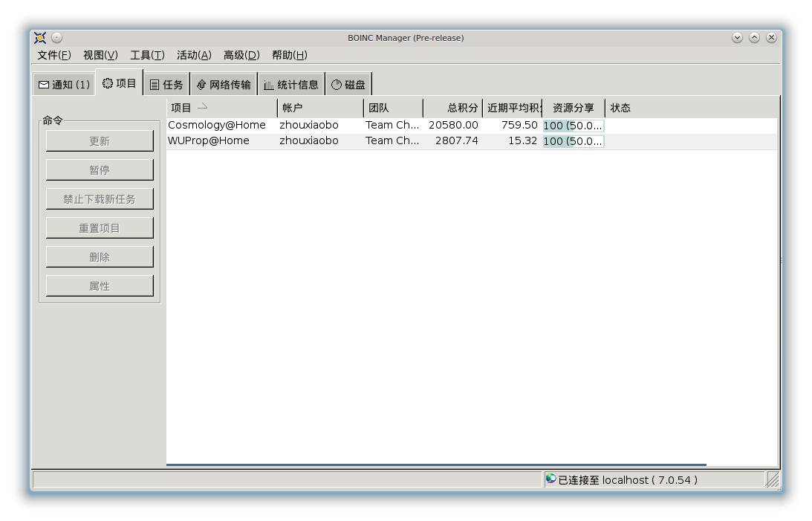This screenshot has width=812, height=521.
Task: Click the BOINC logo icon in title bar
Action: pyautogui.click(x=40, y=38)
